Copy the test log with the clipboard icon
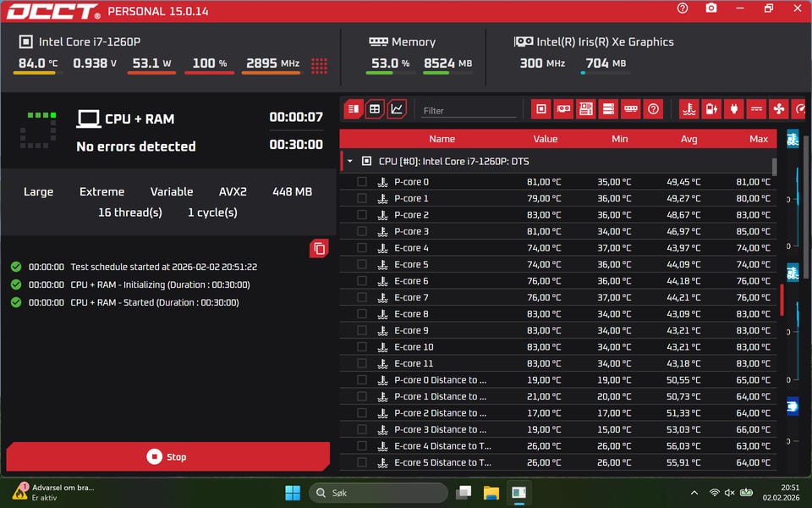812x508 pixels. tap(319, 249)
